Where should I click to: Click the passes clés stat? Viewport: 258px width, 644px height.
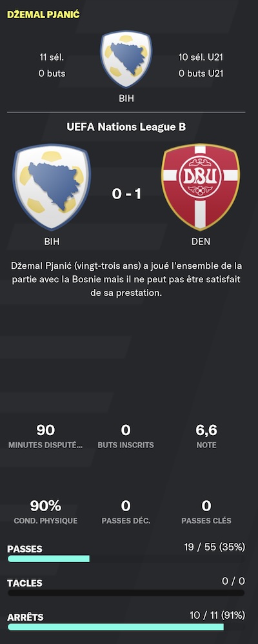click(x=206, y=511)
